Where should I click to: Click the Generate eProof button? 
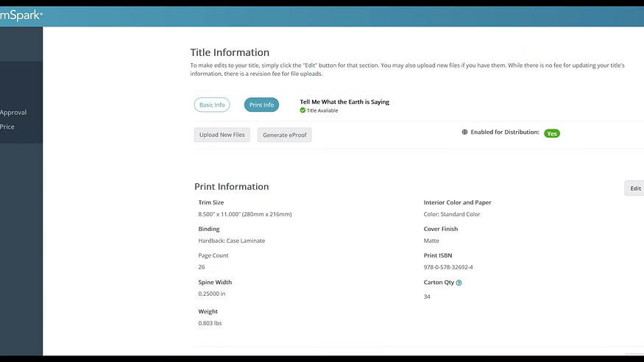tap(285, 135)
